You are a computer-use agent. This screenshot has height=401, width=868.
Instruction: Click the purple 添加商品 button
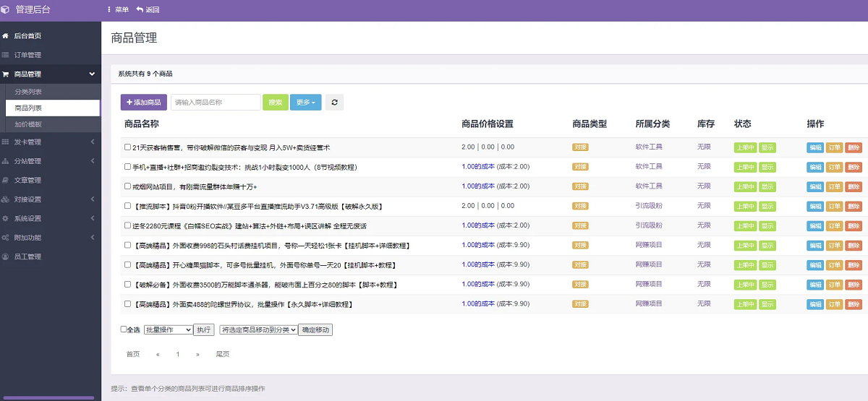143,103
